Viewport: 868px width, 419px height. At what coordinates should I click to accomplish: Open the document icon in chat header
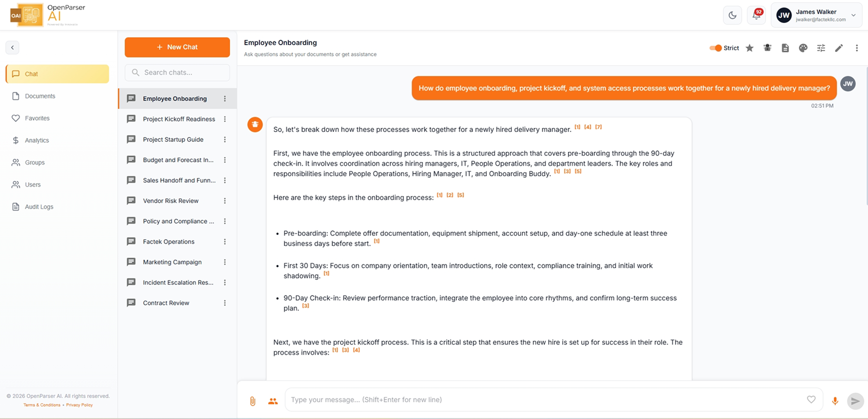(x=785, y=48)
